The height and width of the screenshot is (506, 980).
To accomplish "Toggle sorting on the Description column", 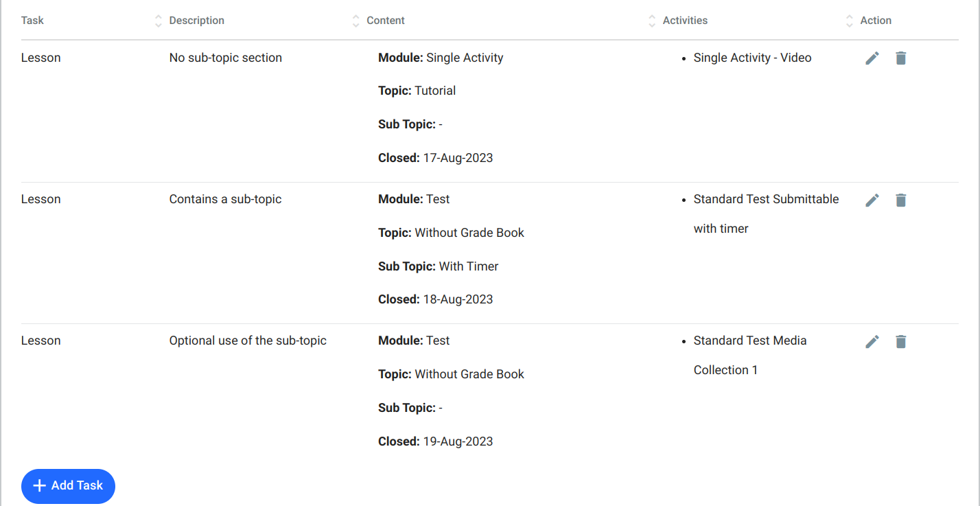I will pos(354,21).
